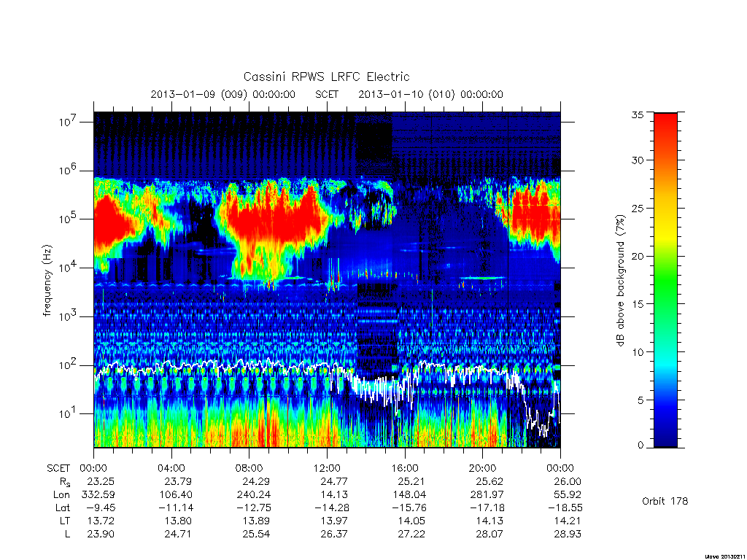
Task: Click the green middle of the colorbar
Action: click(665, 281)
